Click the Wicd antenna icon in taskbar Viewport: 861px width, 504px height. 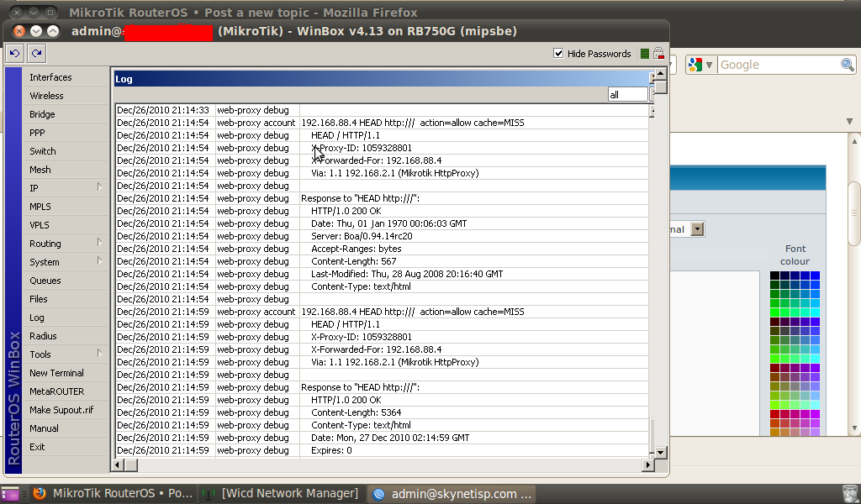(209, 494)
